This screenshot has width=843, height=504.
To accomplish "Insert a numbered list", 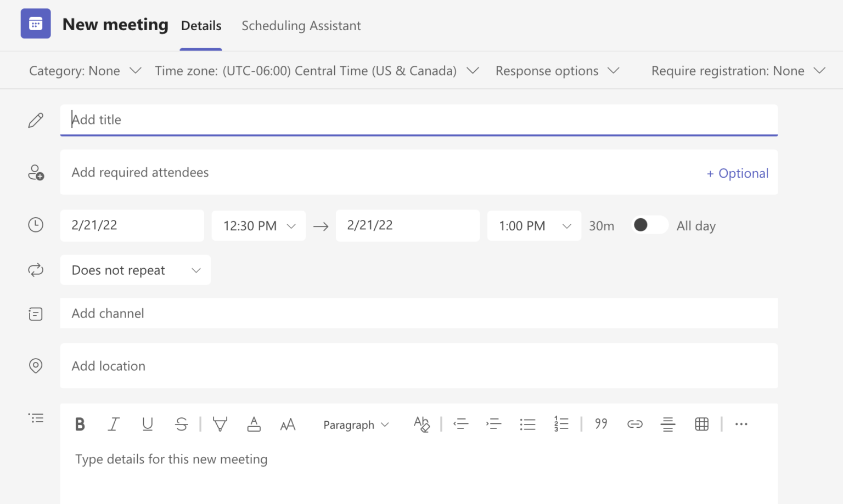I will (561, 424).
